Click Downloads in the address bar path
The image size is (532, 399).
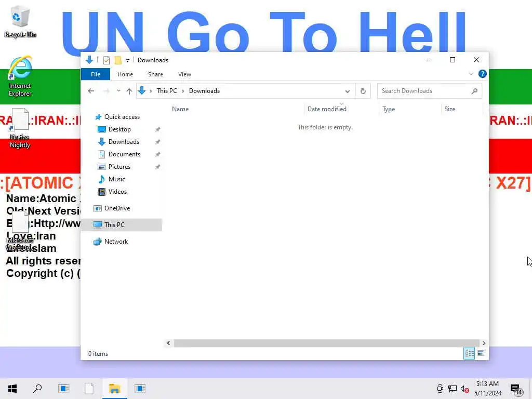point(204,91)
